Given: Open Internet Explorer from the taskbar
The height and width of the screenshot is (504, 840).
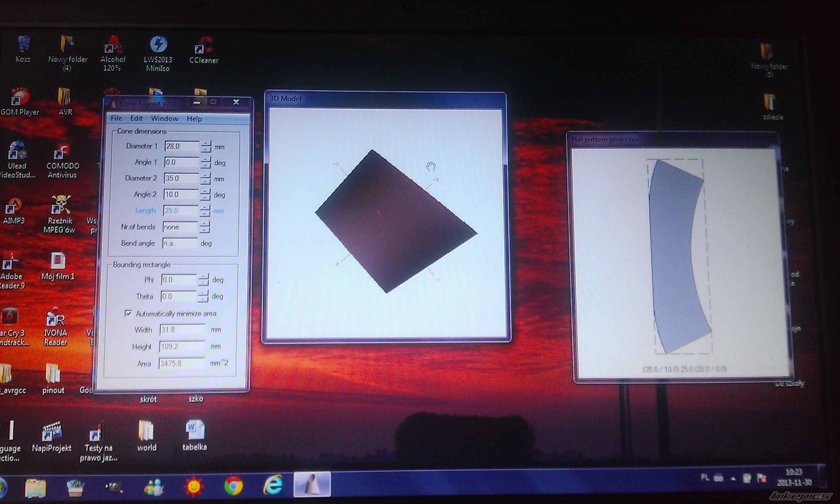Looking at the screenshot, I should pos(273,485).
